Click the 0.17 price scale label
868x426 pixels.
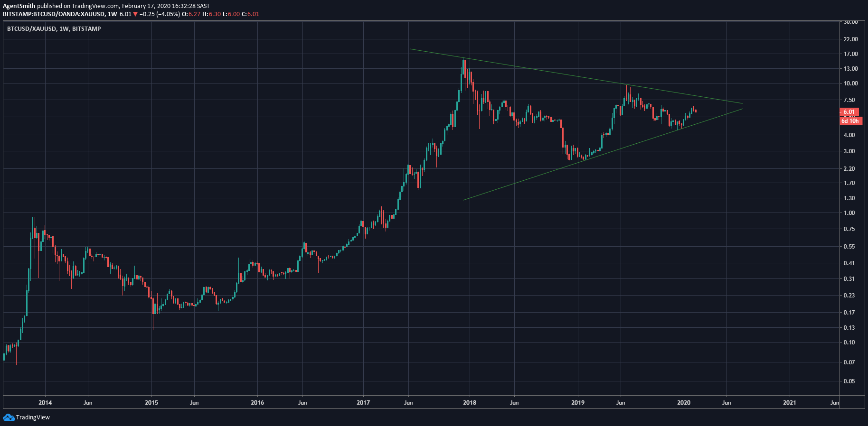[x=849, y=313]
